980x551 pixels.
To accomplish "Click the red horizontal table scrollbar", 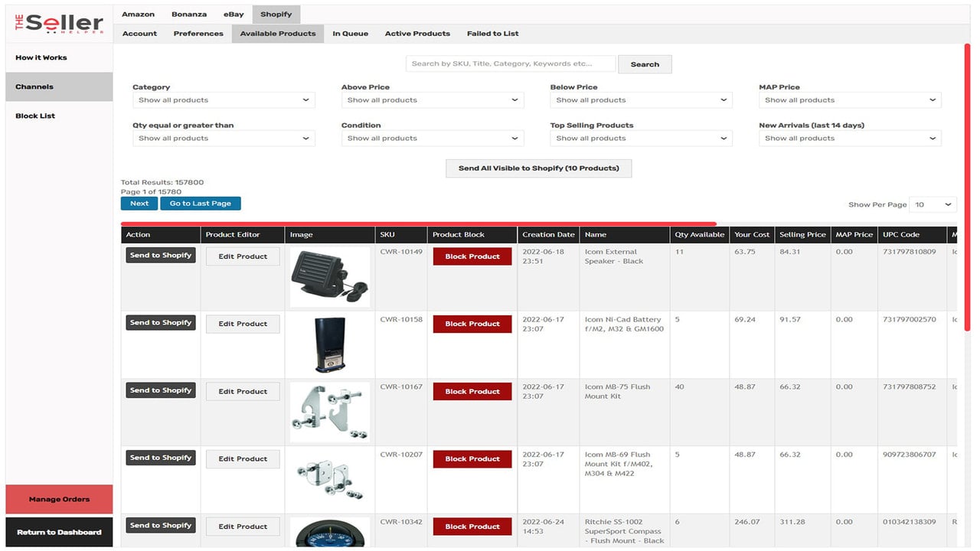I will pyautogui.click(x=419, y=224).
